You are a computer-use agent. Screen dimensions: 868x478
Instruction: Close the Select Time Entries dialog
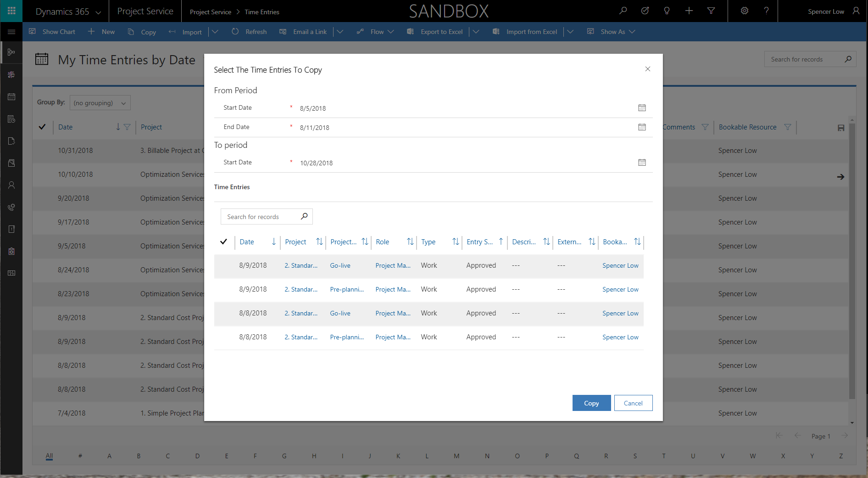[648, 69]
